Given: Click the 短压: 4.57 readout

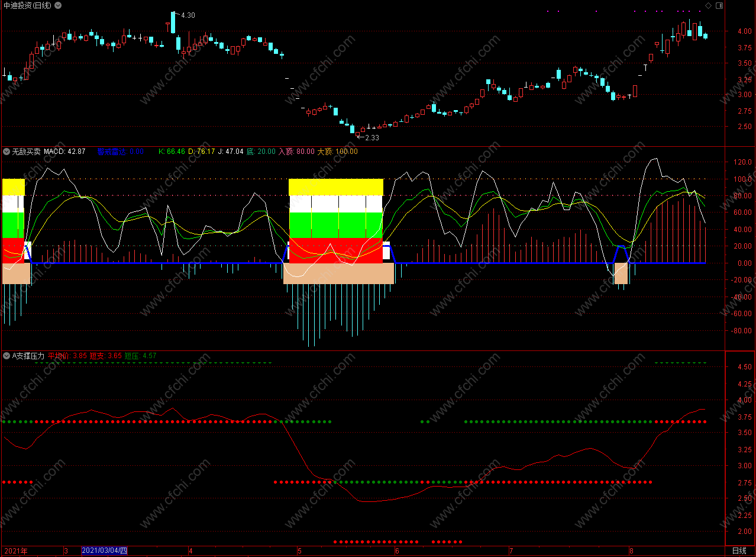Looking at the screenshot, I should [141, 356].
